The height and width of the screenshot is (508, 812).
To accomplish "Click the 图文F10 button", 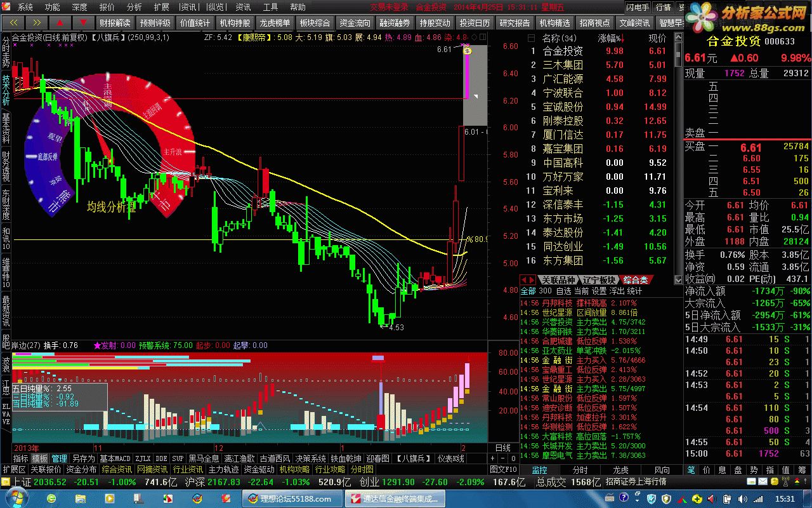I will (x=504, y=469).
